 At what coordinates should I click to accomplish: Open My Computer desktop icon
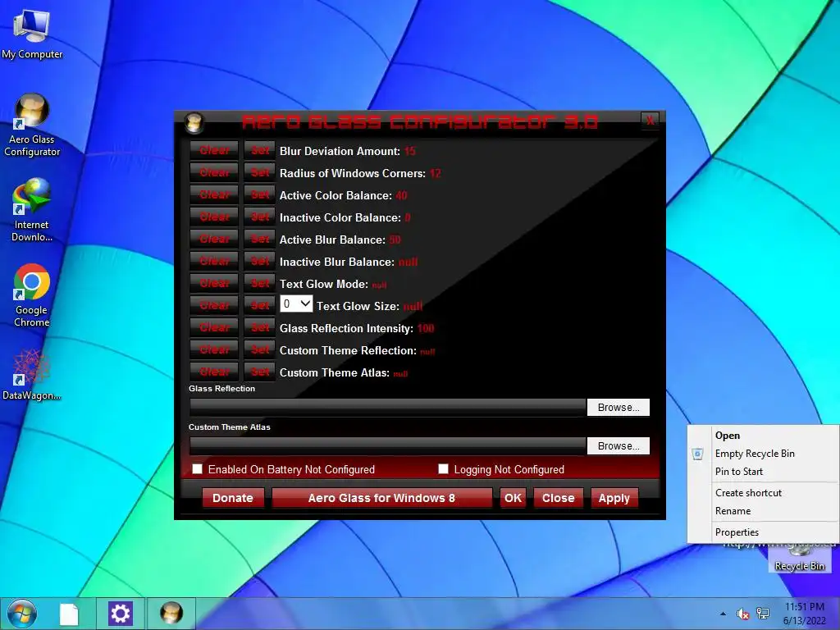tap(32, 34)
